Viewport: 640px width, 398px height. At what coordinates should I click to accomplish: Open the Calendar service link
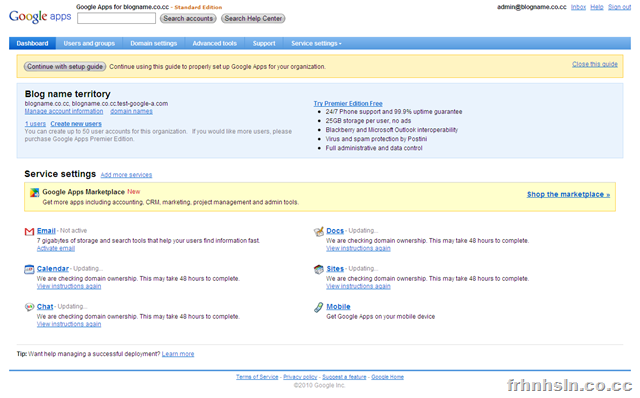point(53,269)
